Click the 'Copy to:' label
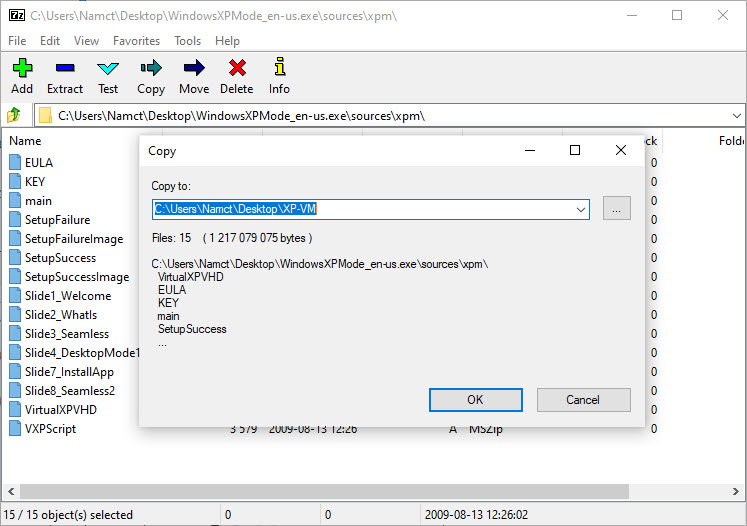This screenshot has height=526, width=747. point(171,186)
